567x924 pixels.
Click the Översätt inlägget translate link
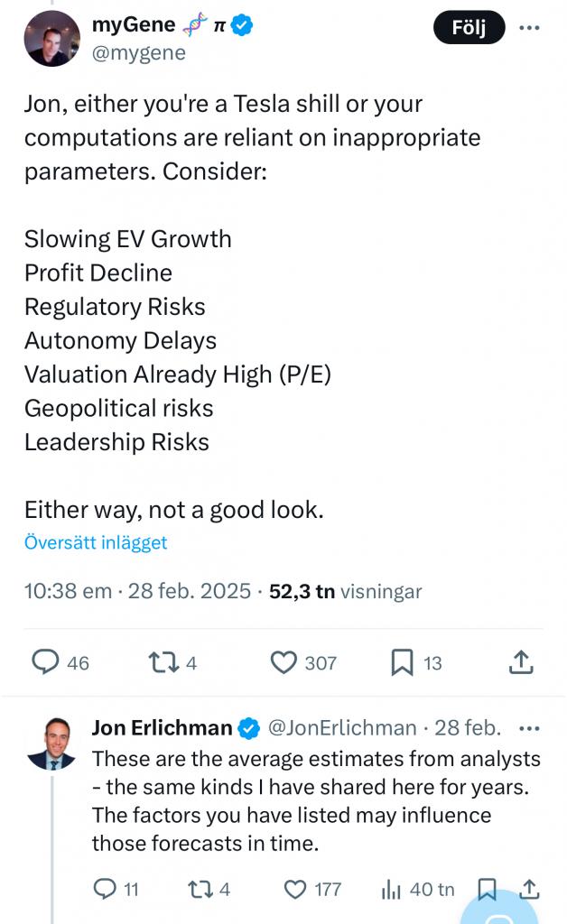point(96,542)
